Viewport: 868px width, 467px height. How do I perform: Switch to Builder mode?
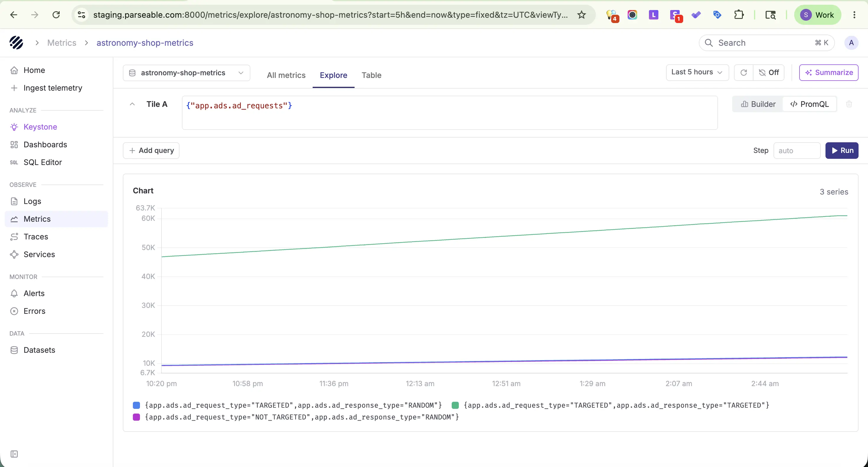coord(758,104)
